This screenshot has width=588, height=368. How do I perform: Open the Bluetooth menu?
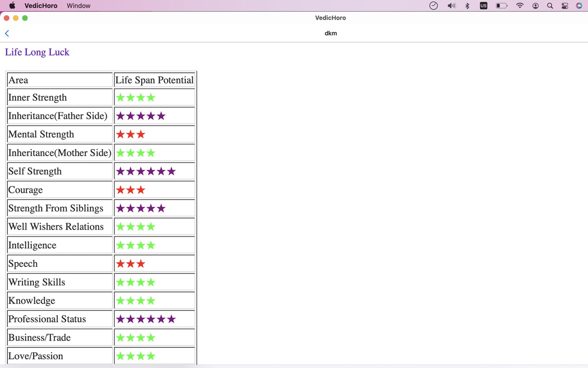pos(467,6)
